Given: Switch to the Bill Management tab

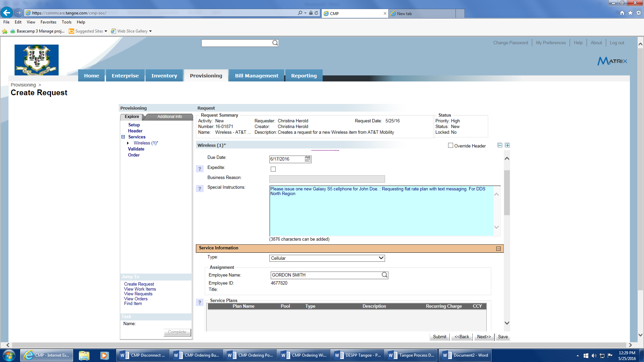Looking at the screenshot, I should pos(256,76).
